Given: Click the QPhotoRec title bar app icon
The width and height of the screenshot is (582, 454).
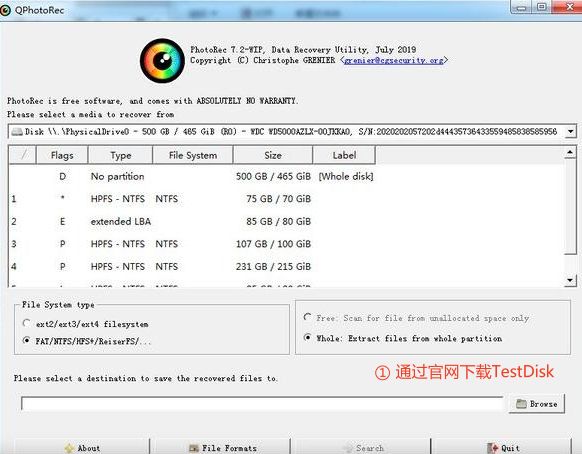Looking at the screenshot, I should pos(5,10).
